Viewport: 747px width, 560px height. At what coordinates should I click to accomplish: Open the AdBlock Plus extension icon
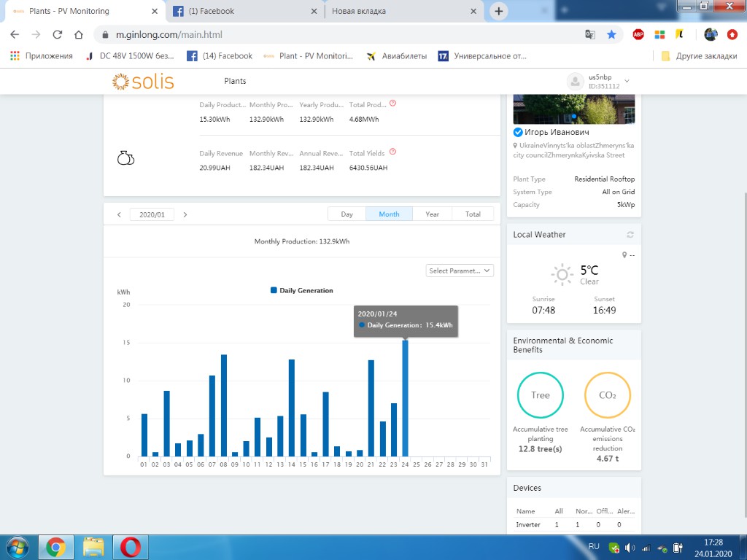pyautogui.click(x=638, y=34)
